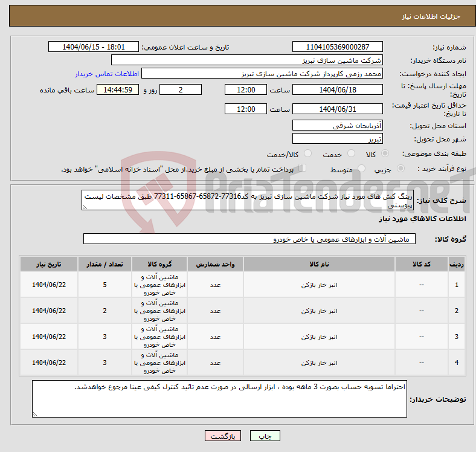
Task: Click item name انبر خار بازکن in row 2
Action: 319,311
